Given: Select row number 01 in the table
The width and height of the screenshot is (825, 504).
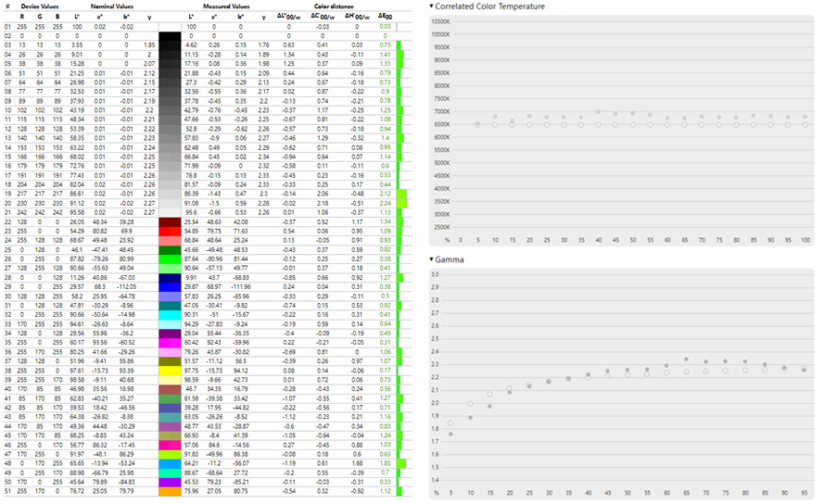Looking at the screenshot, I should tap(7, 27).
